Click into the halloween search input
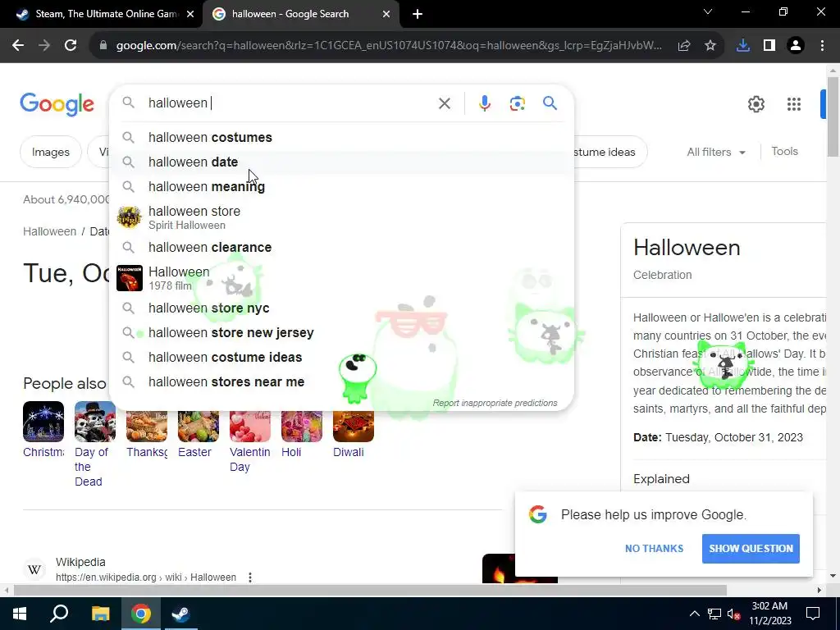 click(x=290, y=103)
